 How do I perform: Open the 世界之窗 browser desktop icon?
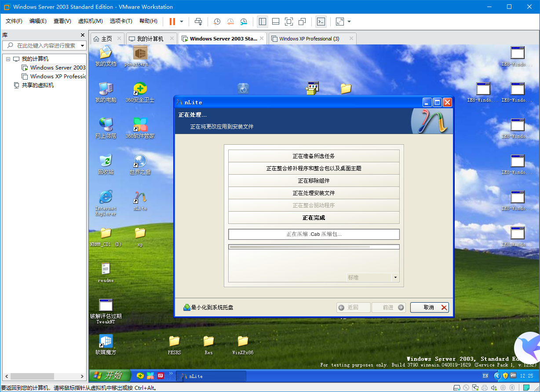[140, 165]
